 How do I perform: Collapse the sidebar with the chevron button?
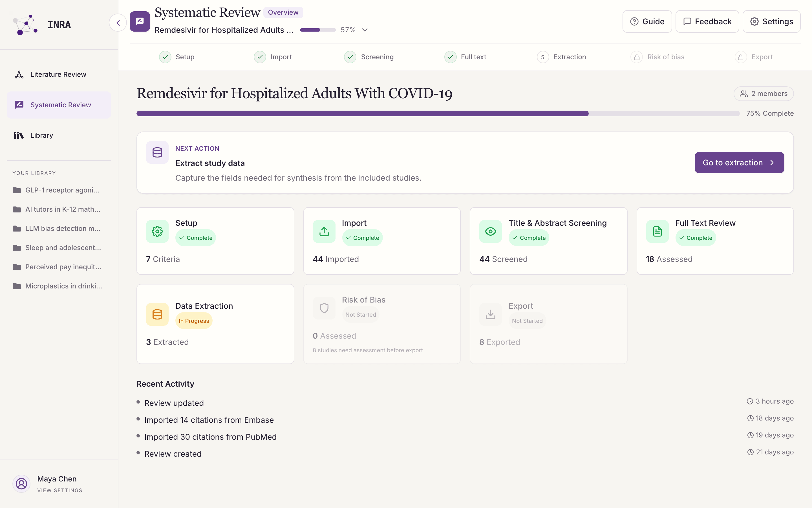[x=118, y=23]
